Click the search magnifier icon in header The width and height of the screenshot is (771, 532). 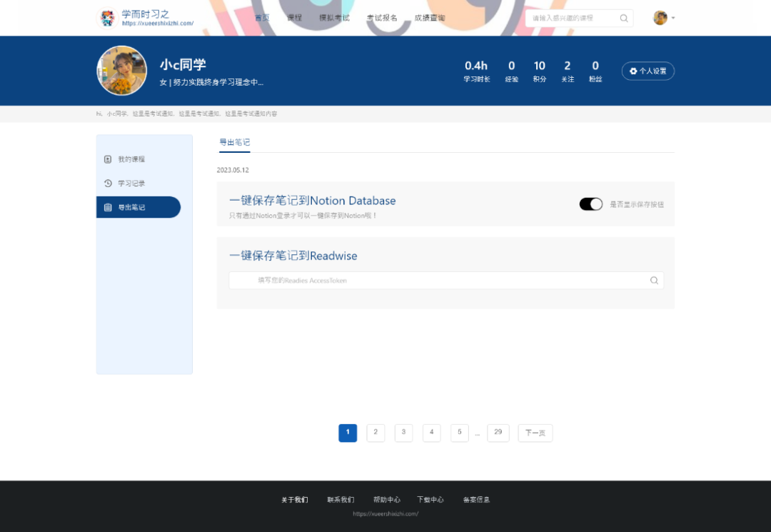click(624, 18)
